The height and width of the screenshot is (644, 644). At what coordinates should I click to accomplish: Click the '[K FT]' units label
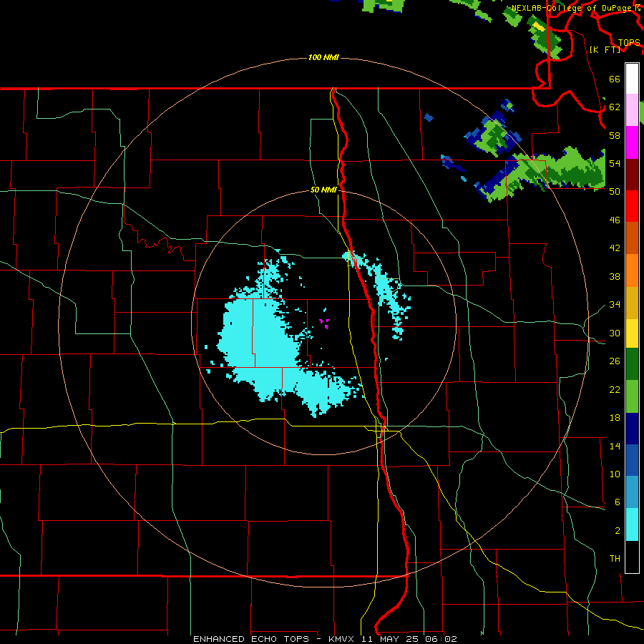605,49
